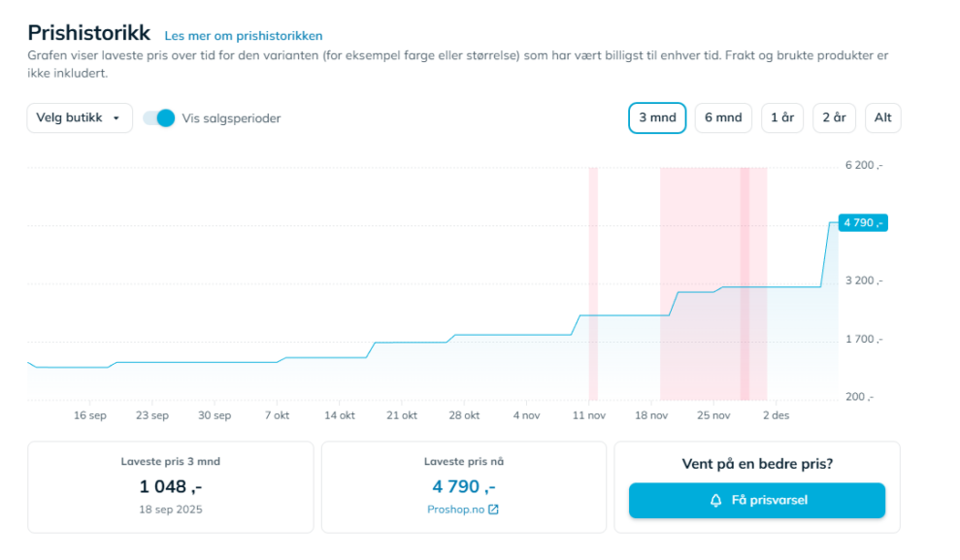Click the Velg butikk dropdown arrow
This screenshot has width=960, height=560.
pos(116,118)
